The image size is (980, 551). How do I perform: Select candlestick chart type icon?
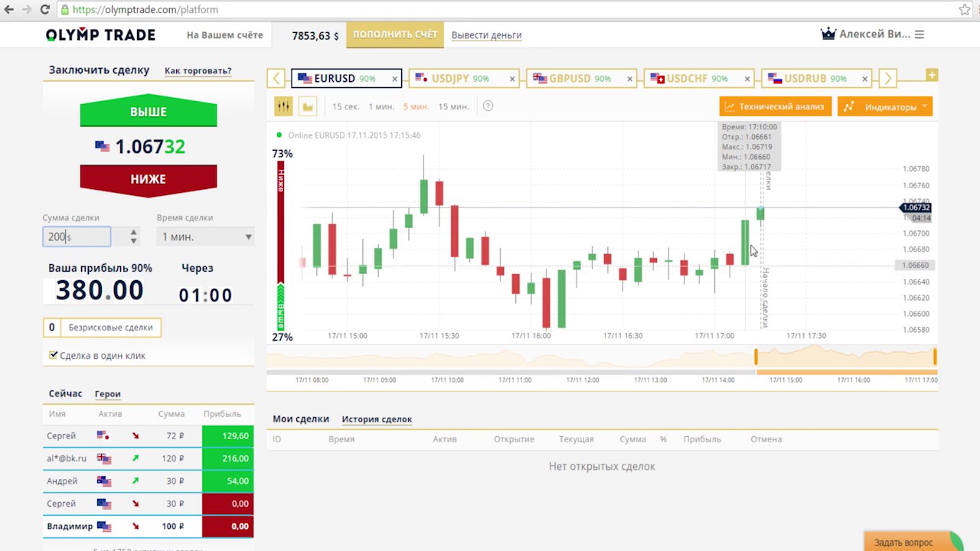click(x=284, y=106)
